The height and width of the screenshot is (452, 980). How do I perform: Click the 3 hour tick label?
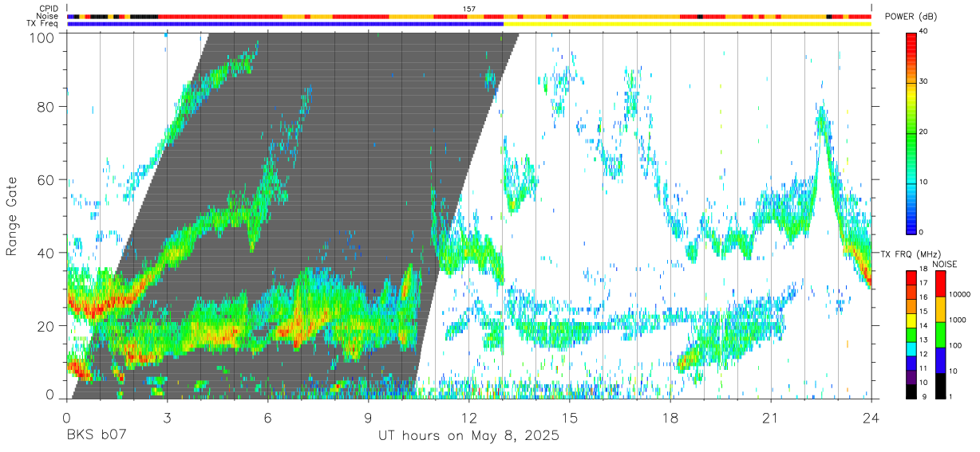click(167, 417)
